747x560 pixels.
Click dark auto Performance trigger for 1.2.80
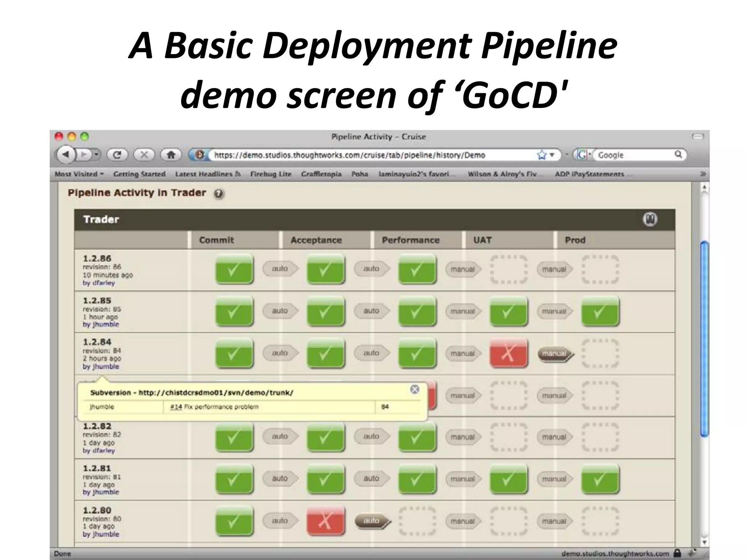372,521
